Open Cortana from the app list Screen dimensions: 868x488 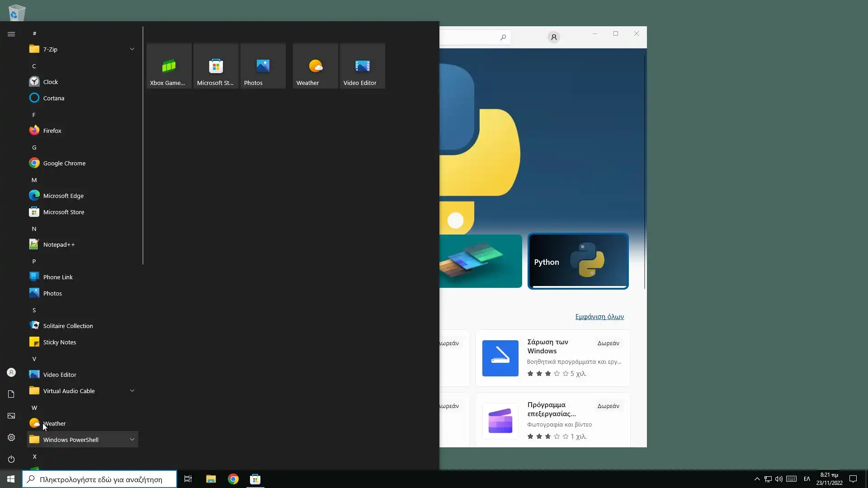click(x=53, y=98)
